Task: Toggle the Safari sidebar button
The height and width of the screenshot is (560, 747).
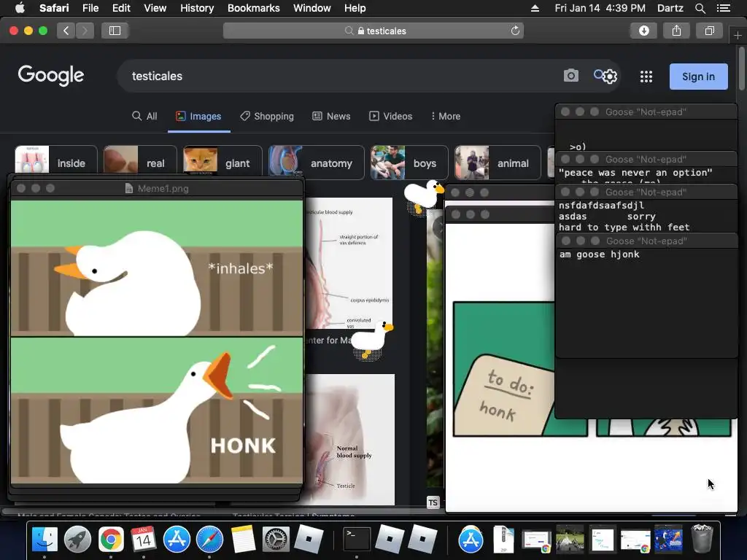Action: 115,31
